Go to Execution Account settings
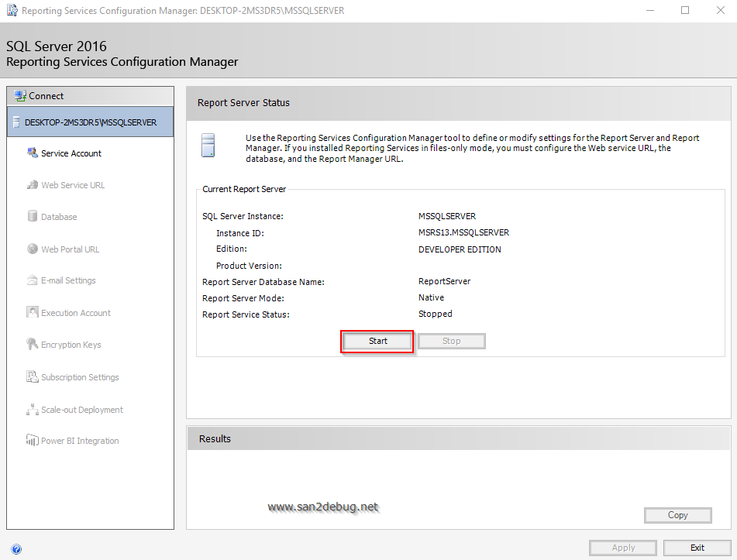This screenshot has width=737, height=560. click(76, 313)
